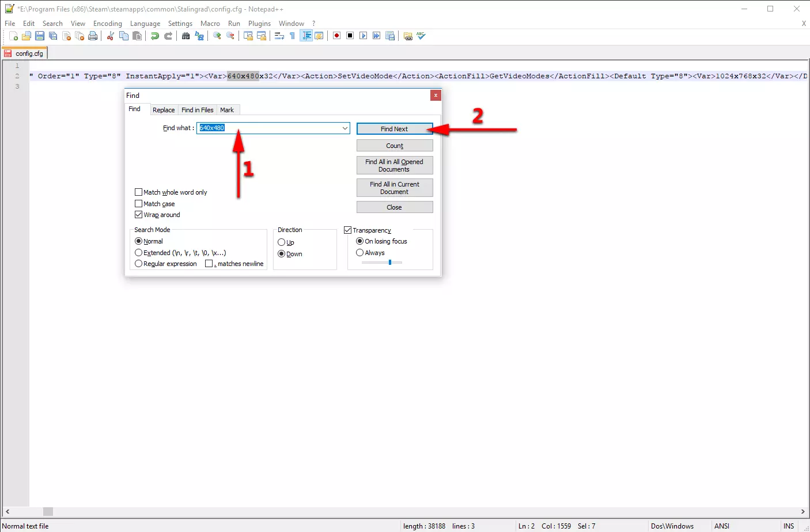Click the spell check ABC icon
The height and width of the screenshot is (532, 810).
coord(421,36)
